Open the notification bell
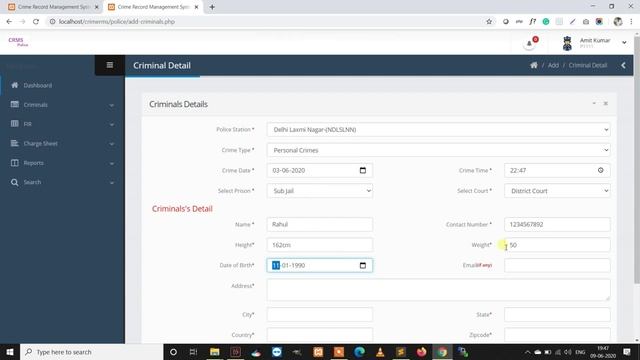 529,43
